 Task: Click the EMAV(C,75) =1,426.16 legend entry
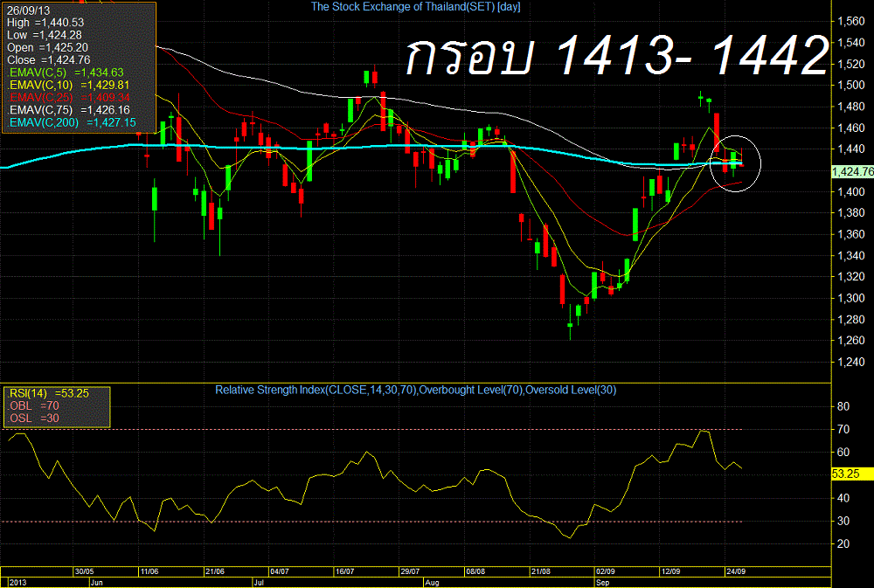click(69, 110)
